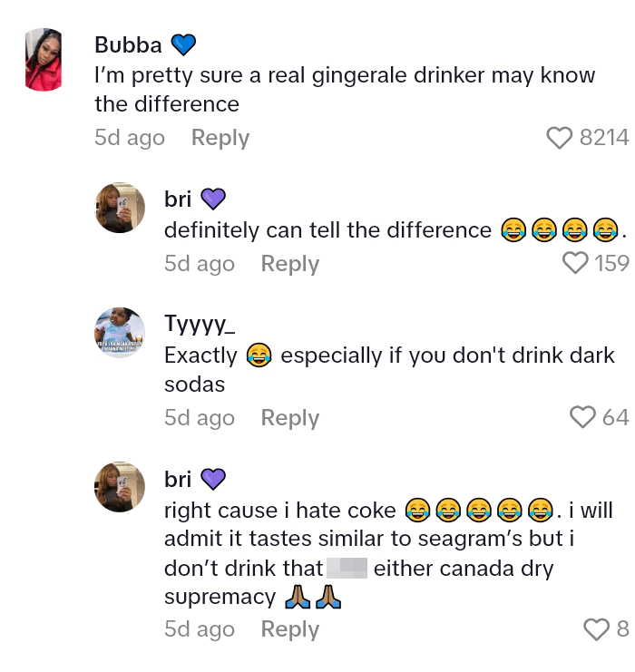Click blue heart badge next to Bubba
The width and height of the screenshot is (635, 672).
(x=183, y=44)
